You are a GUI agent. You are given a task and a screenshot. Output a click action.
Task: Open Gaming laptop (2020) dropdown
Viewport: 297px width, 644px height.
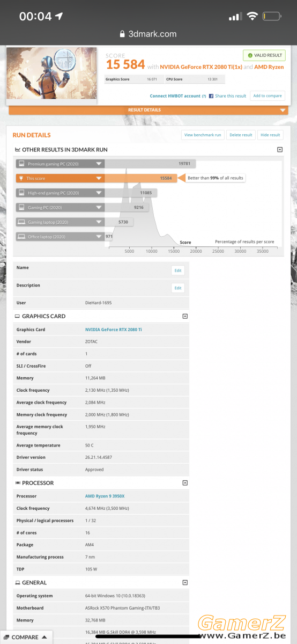pos(99,222)
